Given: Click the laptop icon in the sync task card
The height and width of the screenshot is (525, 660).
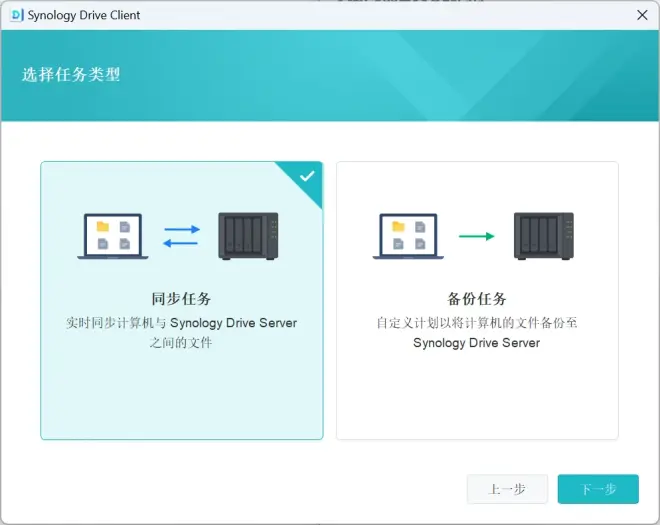Looking at the screenshot, I should (x=113, y=236).
